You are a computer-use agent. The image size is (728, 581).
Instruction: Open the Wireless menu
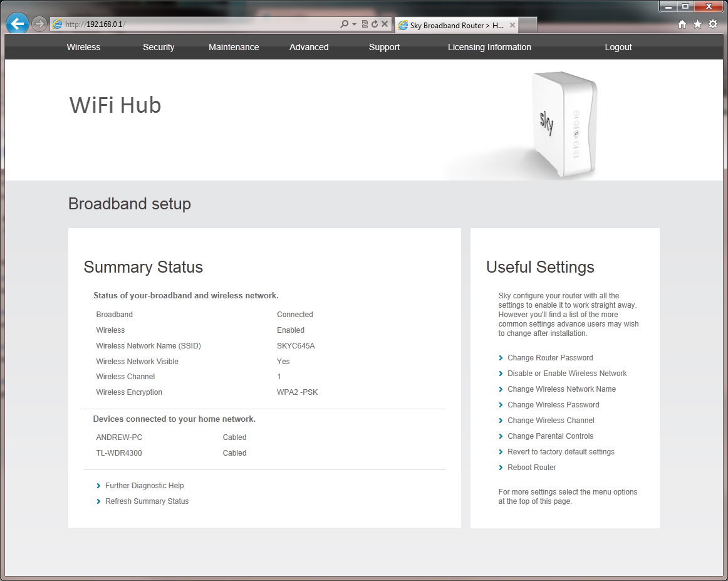[83, 47]
